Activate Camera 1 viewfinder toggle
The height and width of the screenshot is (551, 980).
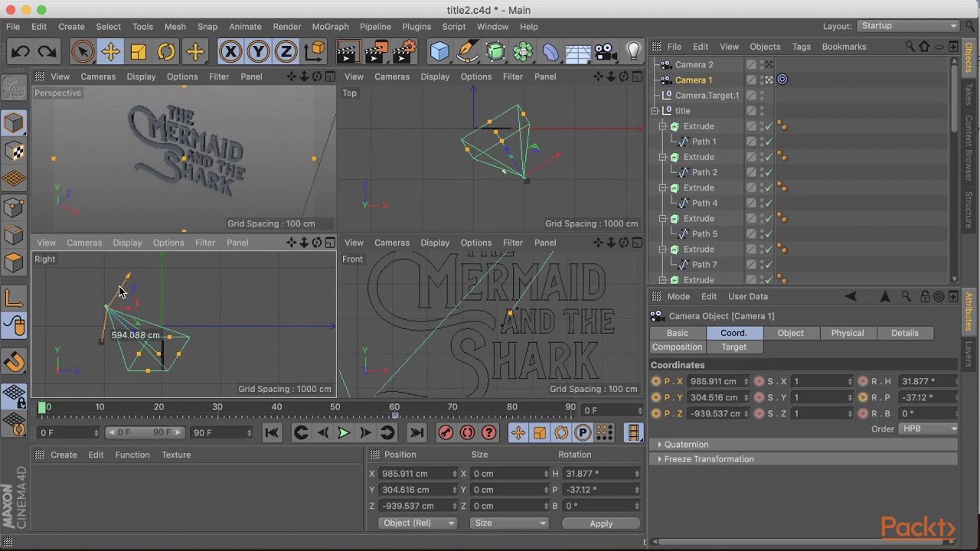[769, 80]
